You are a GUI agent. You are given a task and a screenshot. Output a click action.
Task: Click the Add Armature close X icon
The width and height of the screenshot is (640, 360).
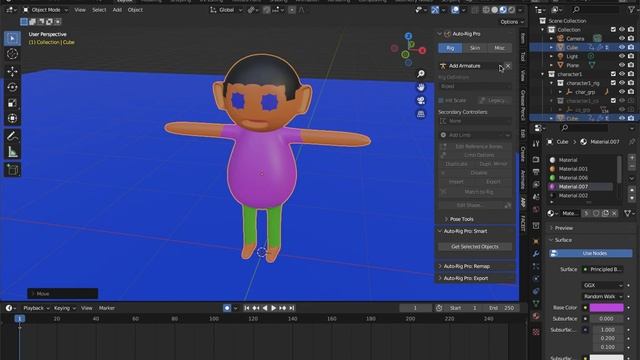508,66
